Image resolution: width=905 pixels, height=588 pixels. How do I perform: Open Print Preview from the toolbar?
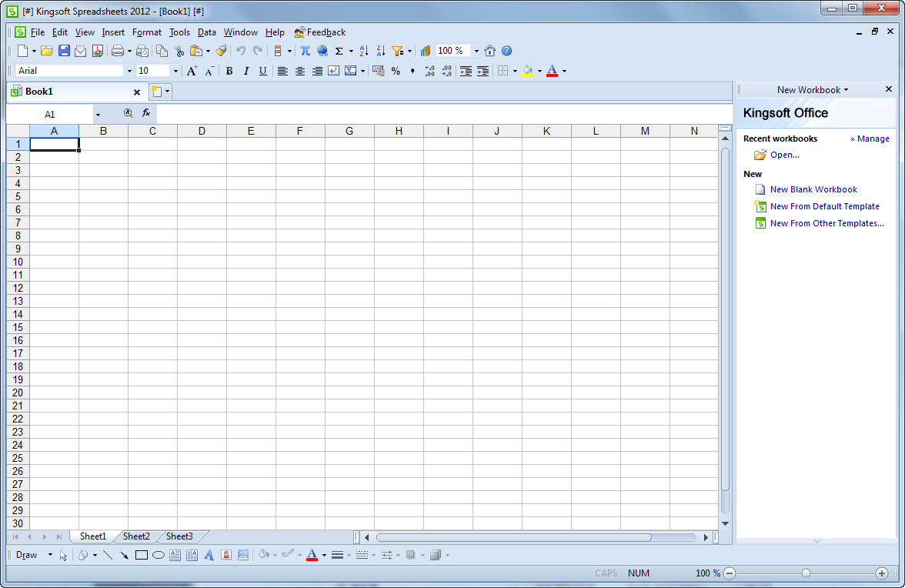[x=142, y=51]
